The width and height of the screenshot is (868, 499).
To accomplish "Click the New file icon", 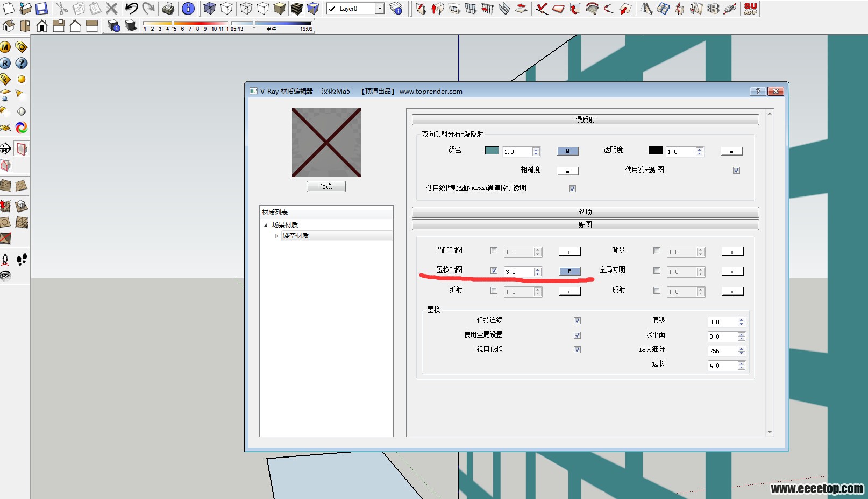I will coord(9,8).
